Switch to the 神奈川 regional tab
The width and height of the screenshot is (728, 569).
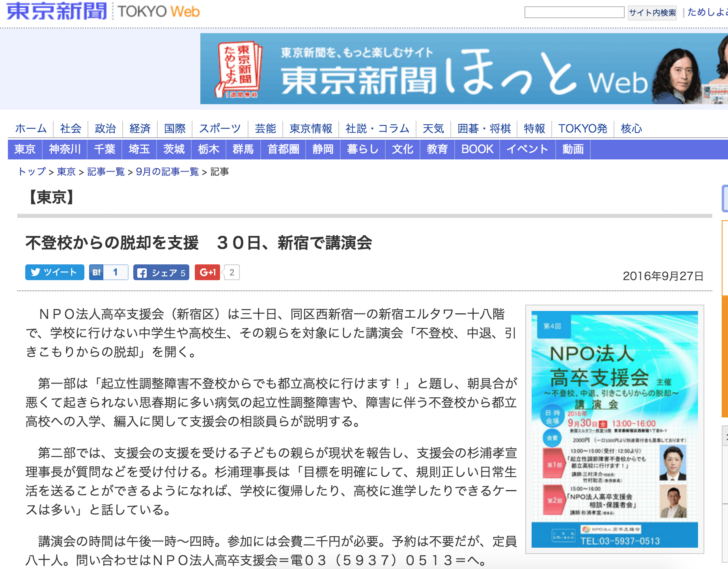[x=65, y=149]
